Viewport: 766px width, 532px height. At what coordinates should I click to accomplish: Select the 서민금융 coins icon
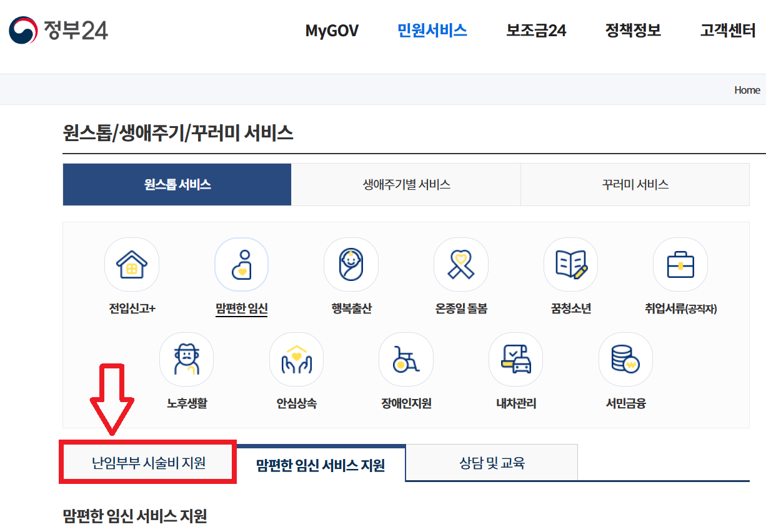coord(625,360)
